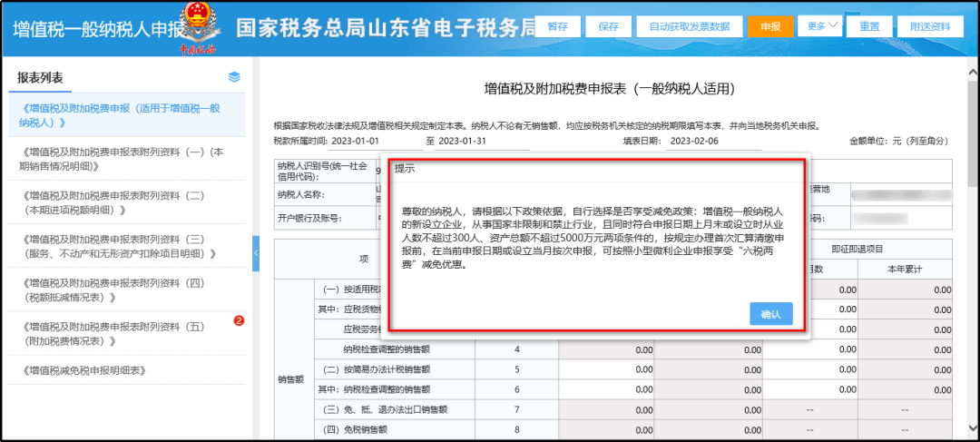The image size is (980, 442).
Task: Click the 金额单位：元（列至角分） label
Action: pos(899,142)
